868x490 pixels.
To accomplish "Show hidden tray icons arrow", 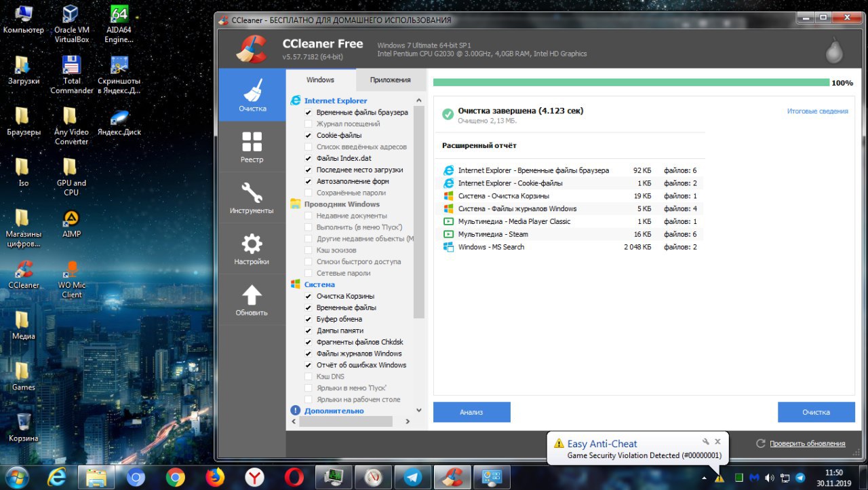I will [703, 478].
